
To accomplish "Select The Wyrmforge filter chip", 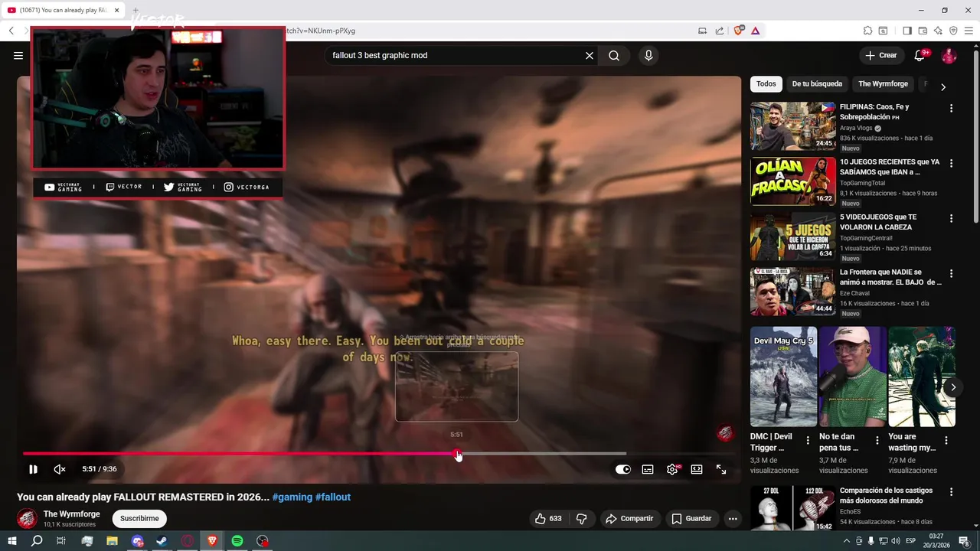I will coord(883,83).
